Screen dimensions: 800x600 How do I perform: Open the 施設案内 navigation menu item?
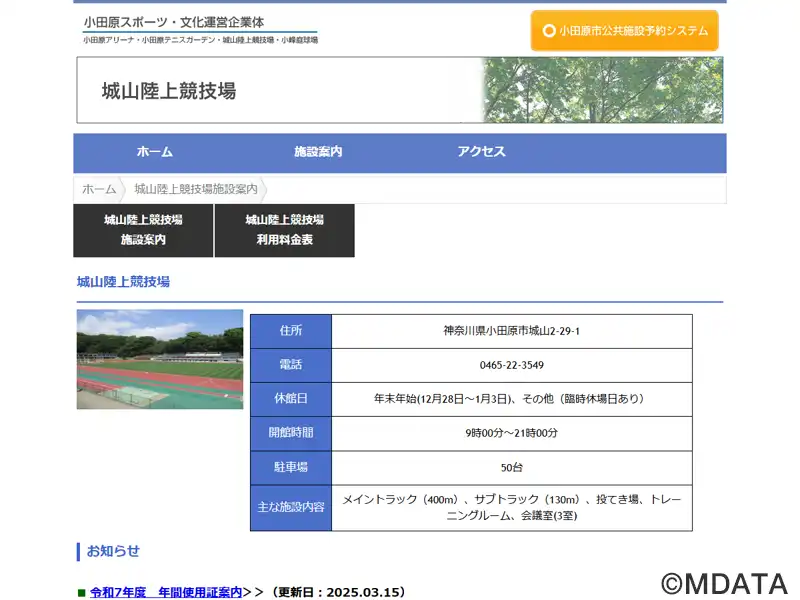(x=318, y=152)
